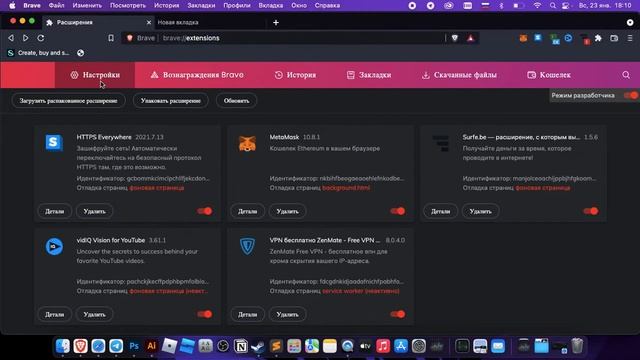Open the Кошелек tab
Screen dimensions: 640x360
[549, 75]
